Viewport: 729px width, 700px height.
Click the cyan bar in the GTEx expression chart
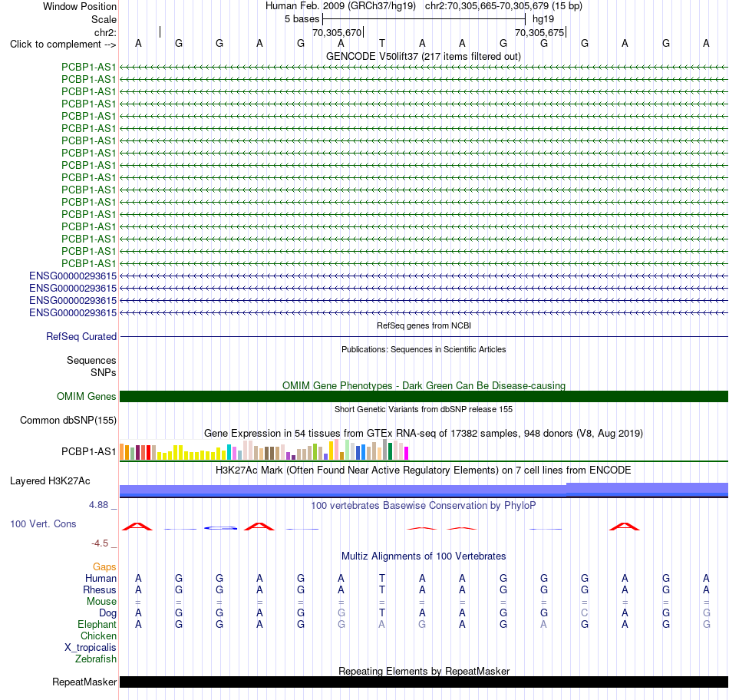pyautogui.click(x=229, y=452)
